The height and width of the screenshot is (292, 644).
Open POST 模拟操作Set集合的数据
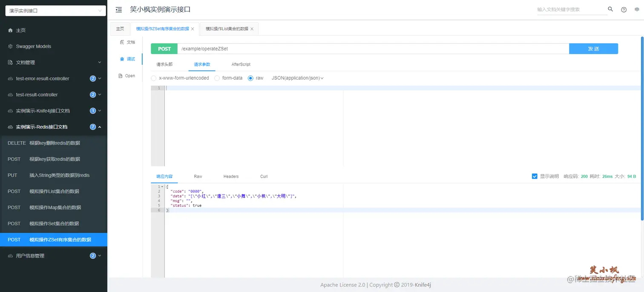(x=54, y=224)
